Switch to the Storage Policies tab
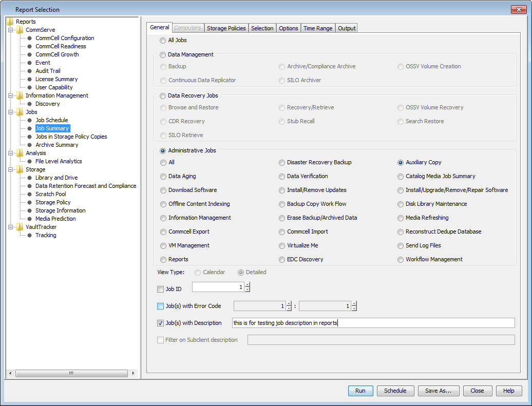The height and width of the screenshot is (406, 532). pos(226,28)
